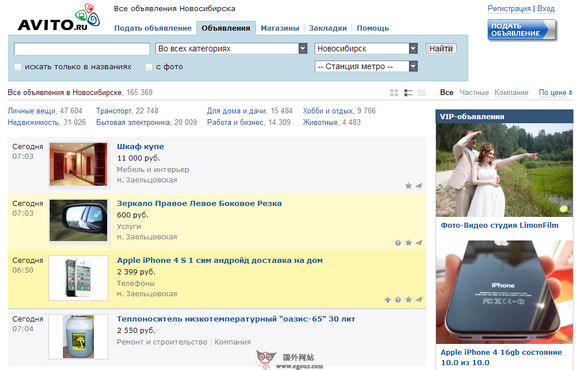Click round info icon on Apple iPhone 4 S listing

[x=398, y=300]
